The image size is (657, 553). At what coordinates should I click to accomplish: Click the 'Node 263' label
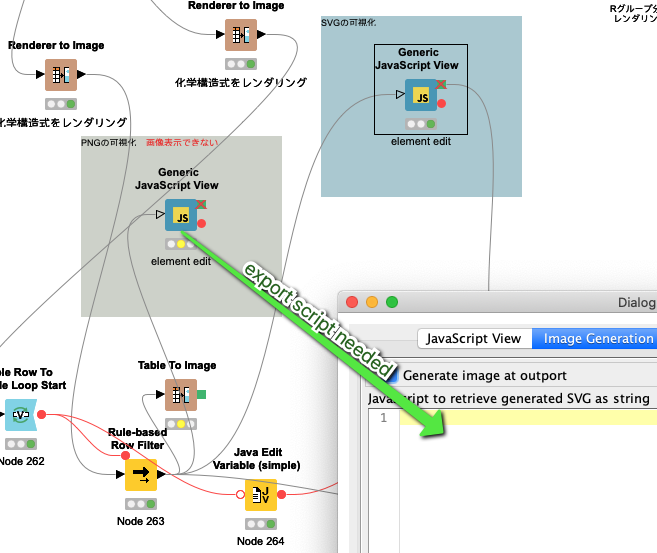(141, 522)
